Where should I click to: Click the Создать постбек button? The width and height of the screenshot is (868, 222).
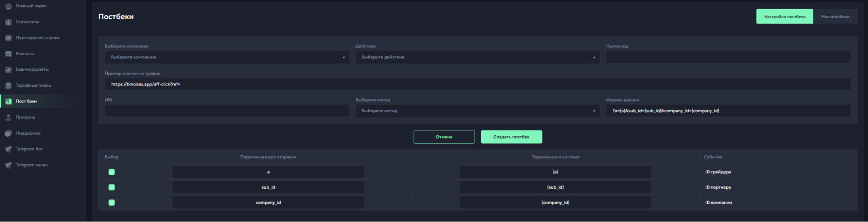pyautogui.click(x=511, y=137)
